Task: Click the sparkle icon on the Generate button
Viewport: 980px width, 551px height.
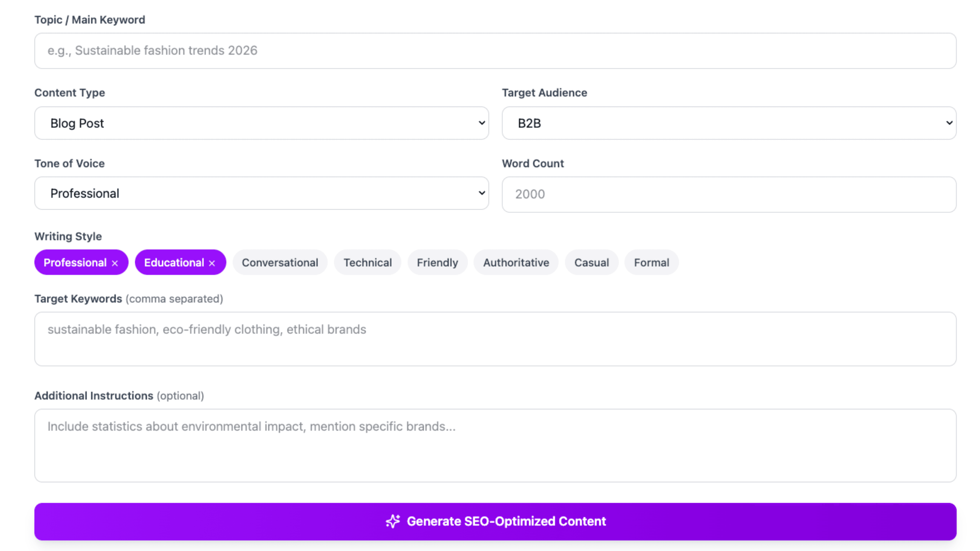Action: coord(393,521)
